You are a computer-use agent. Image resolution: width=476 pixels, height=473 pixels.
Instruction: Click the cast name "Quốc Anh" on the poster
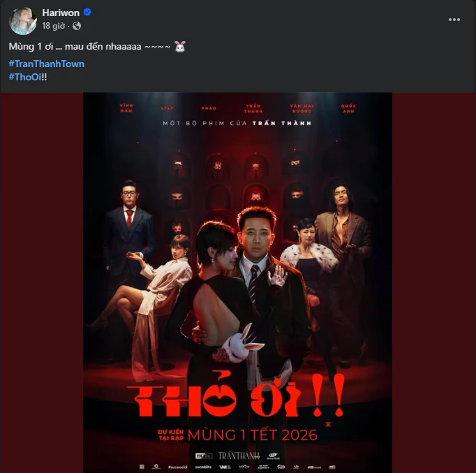pos(349,107)
